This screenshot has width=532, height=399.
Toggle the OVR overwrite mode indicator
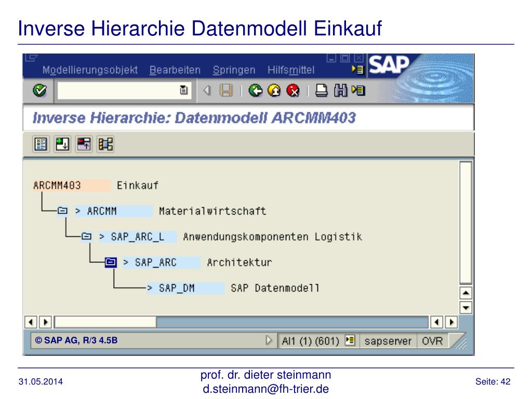[432, 341]
